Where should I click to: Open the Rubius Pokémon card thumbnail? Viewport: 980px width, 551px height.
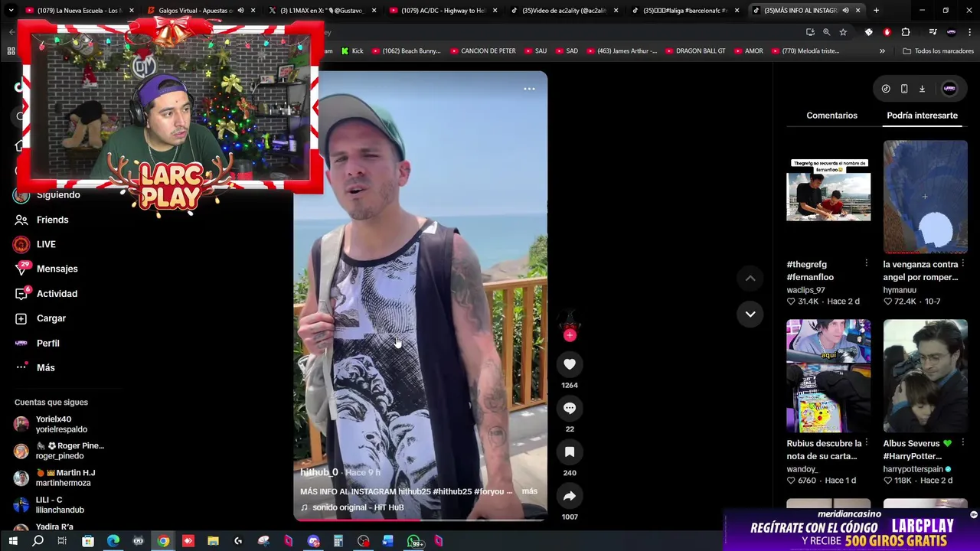(828, 376)
